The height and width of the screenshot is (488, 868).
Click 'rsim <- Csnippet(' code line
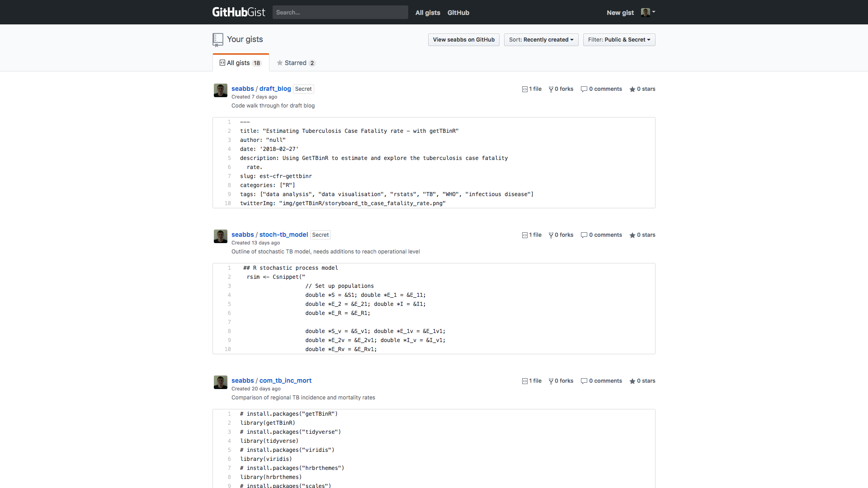pyautogui.click(x=276, y=277)
